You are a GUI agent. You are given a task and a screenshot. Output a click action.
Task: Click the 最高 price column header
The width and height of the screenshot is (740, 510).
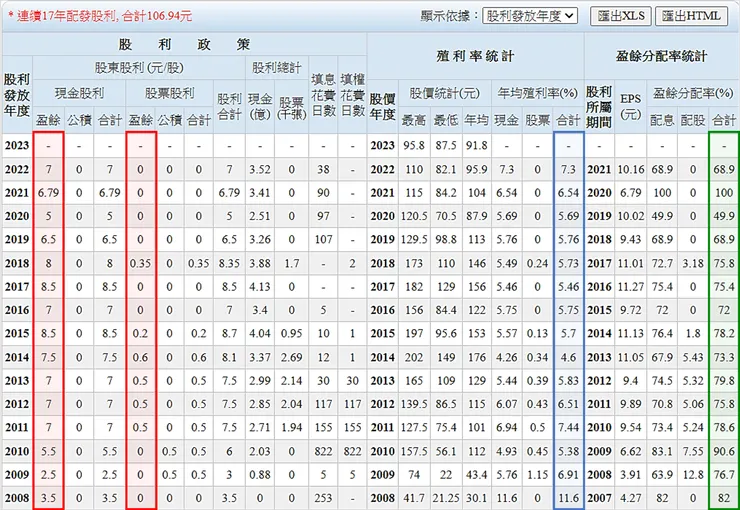(x=414, y=121)
